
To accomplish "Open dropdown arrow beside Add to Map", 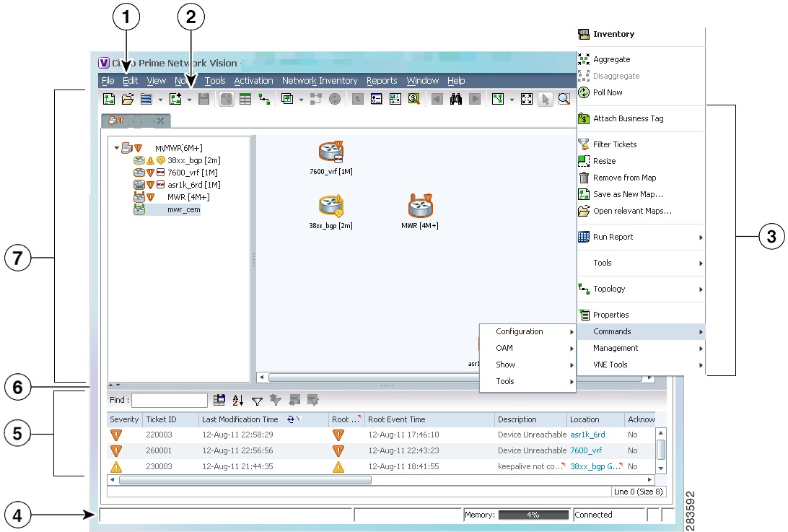I will (x=190, y=100).
